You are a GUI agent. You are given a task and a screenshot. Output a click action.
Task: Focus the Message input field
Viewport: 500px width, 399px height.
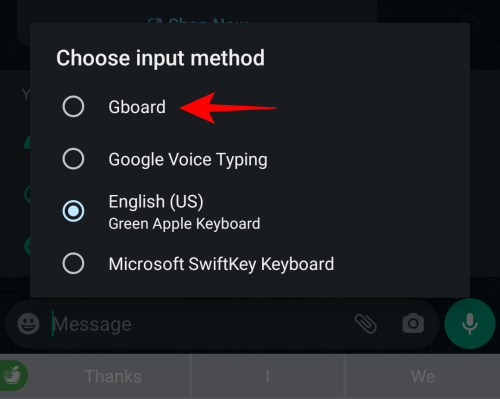pos(200,324)
